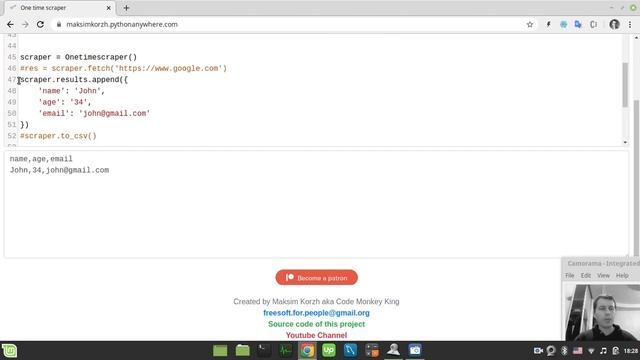This screenshot has width=640, height=360.
Task: Open the Upwork app in the taskbar
Action: [x=329, y=351]
